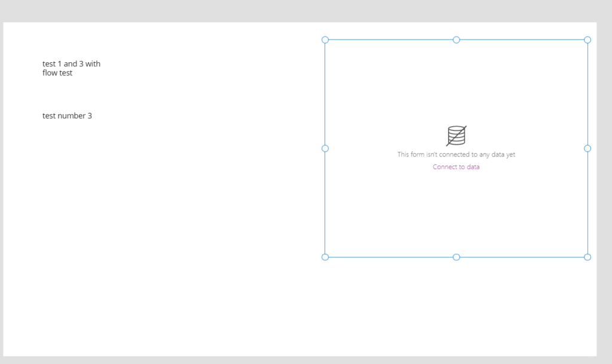Select the 'test 1 and 3 with flow test' label
Image resolution: width=612 pixels, height=364 pixels.
(72, 68)
